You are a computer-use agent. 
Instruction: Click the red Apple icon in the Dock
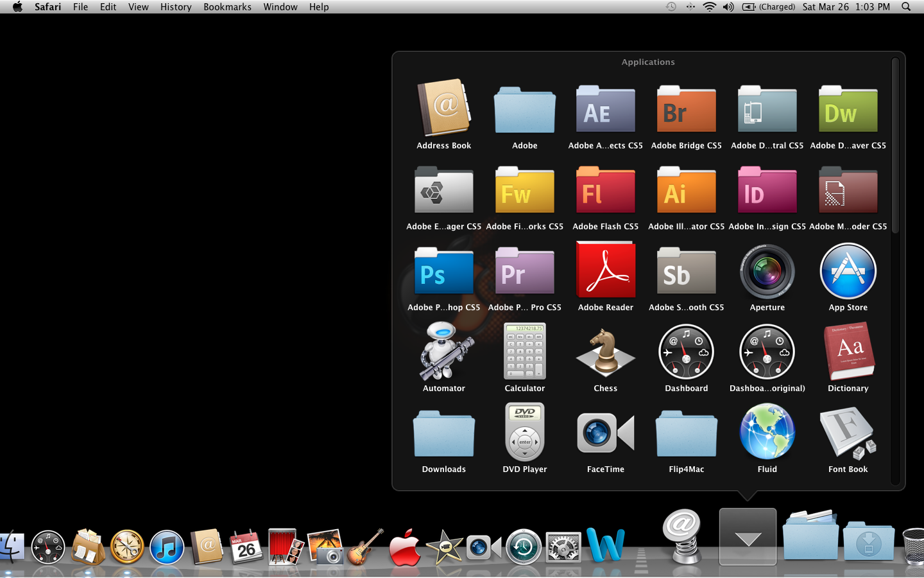tap(405, 548)
